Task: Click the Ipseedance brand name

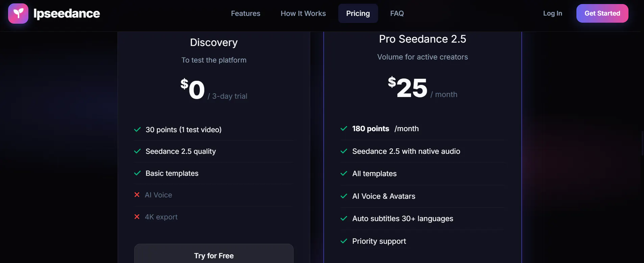Action: (x=67, y=14)
